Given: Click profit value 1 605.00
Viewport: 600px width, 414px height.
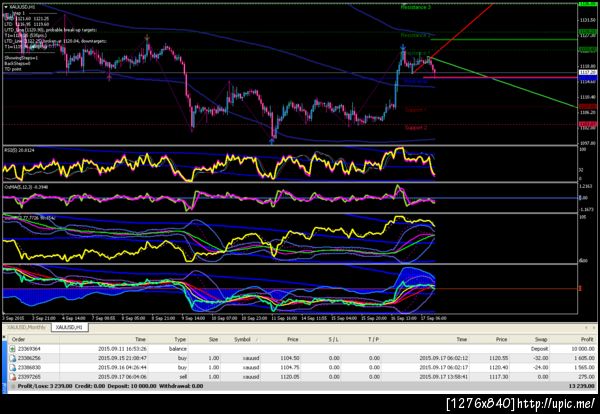Looking at the screenshot, I should click(583, 358).
